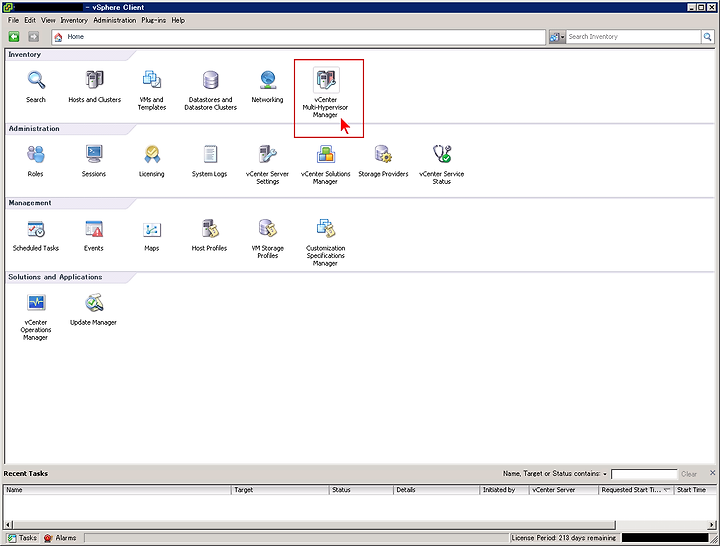Screen dimensions: 720x546
Task: Open the Roles administration icon
Action: [35, 155]
